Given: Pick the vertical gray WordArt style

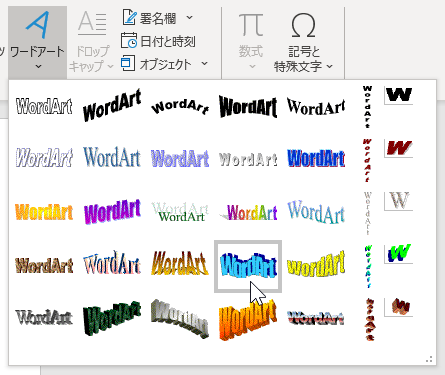Looking at the screenshot, I should 367,213.
